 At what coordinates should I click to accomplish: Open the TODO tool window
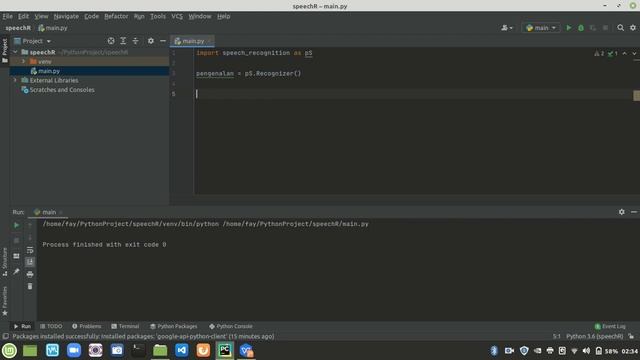coord(51,327)
